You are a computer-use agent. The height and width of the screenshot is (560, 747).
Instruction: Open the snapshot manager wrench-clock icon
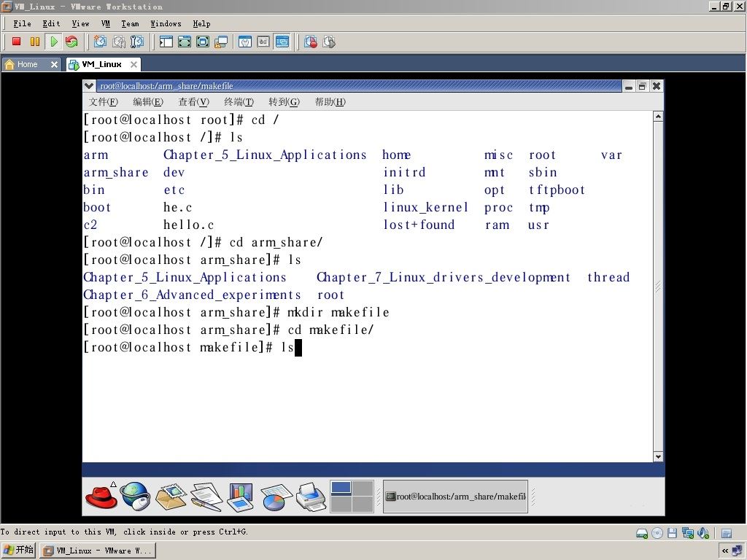coord(136,42)
